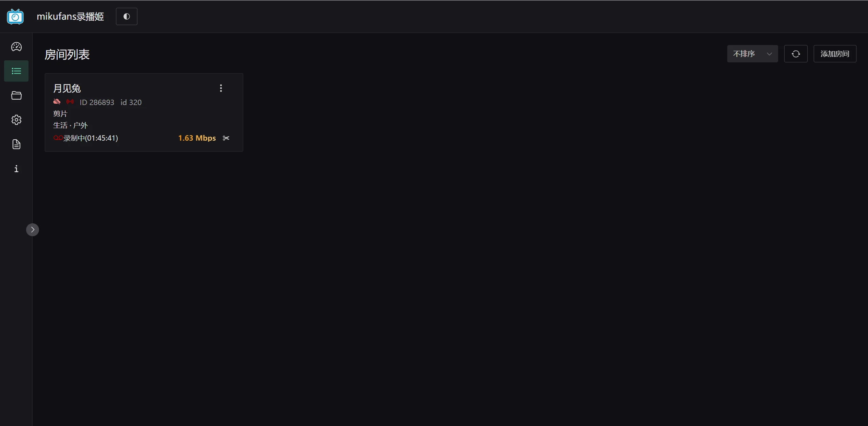Image resolution: width=868 pixels, height=426 pixels.
Task: Click the refresh room list button
Action: click(x=795, y=54)
